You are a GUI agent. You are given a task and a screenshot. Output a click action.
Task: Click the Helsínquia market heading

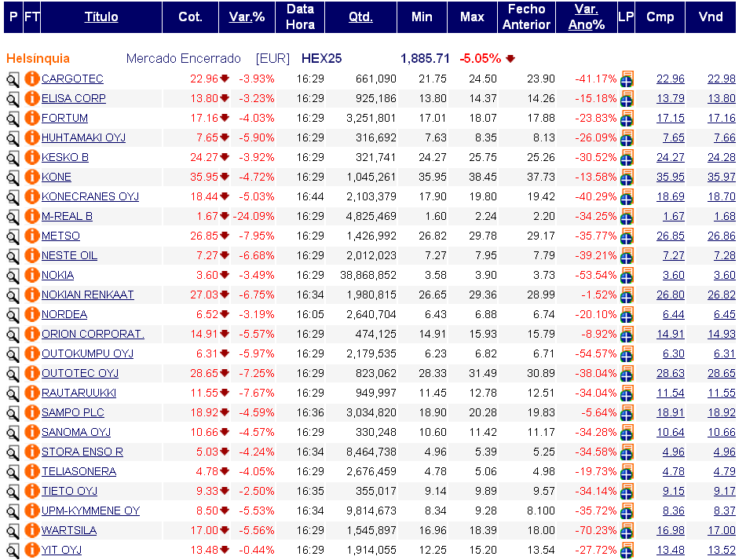click(x=38, y=59)
